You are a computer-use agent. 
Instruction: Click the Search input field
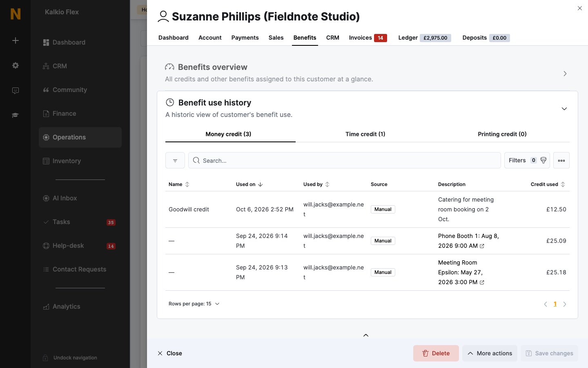[345, 160]
